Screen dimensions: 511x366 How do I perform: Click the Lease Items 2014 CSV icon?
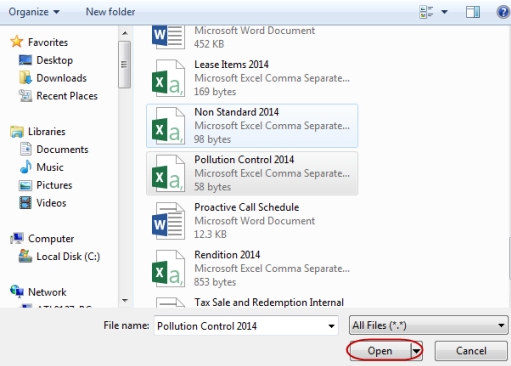point(168,78)
